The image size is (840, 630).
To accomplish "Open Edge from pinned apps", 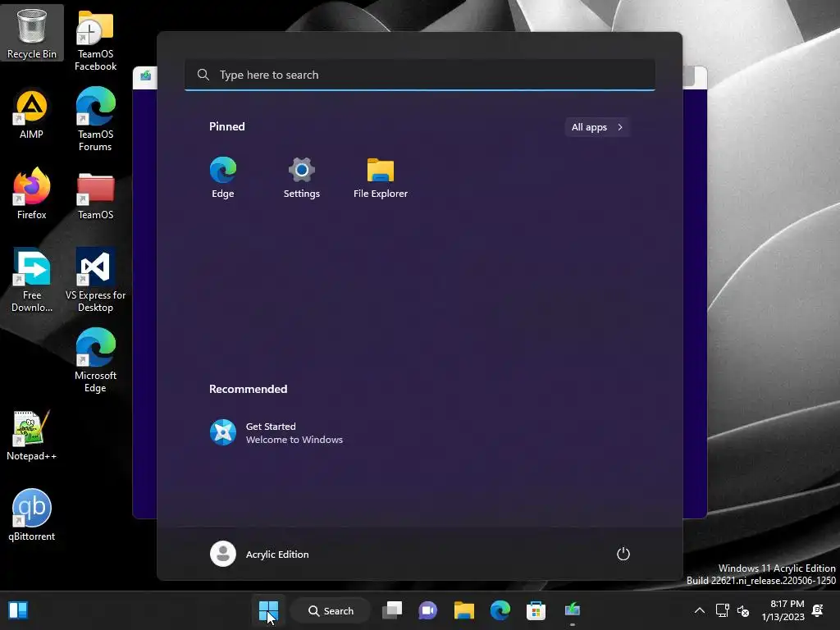I will 223,178.
